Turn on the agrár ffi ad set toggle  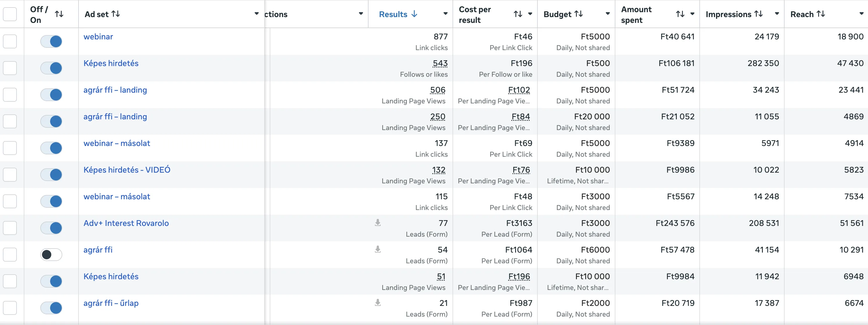coord(51,255)
